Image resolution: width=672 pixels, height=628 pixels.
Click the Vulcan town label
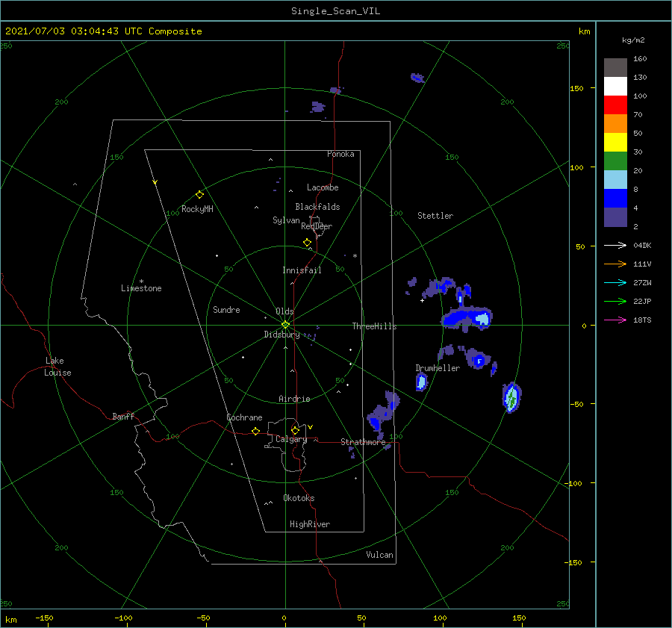(x=379, y=555)
